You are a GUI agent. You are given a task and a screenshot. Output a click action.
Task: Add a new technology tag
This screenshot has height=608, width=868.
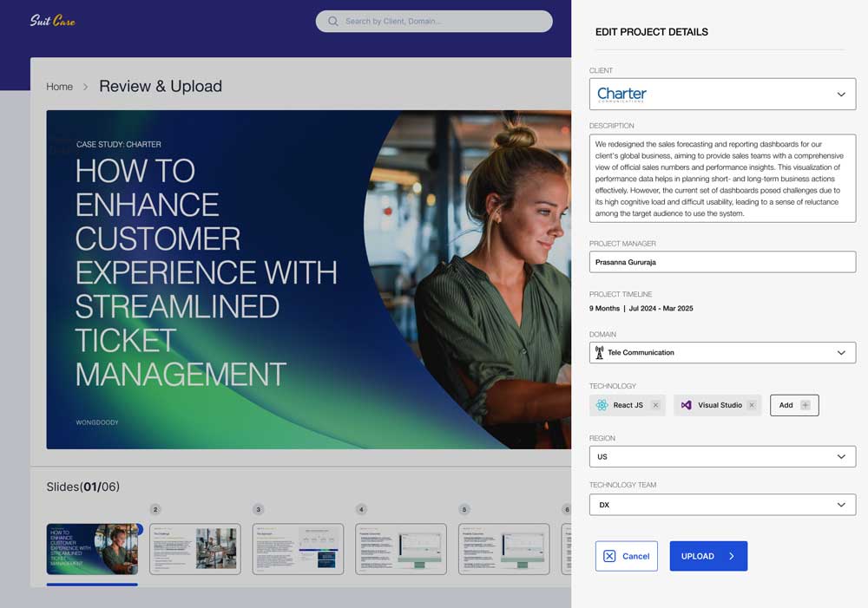coord(794,405)
